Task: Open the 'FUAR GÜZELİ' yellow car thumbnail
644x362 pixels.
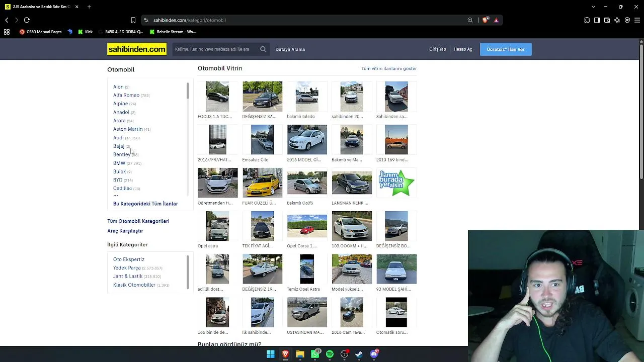Action: 262,183
